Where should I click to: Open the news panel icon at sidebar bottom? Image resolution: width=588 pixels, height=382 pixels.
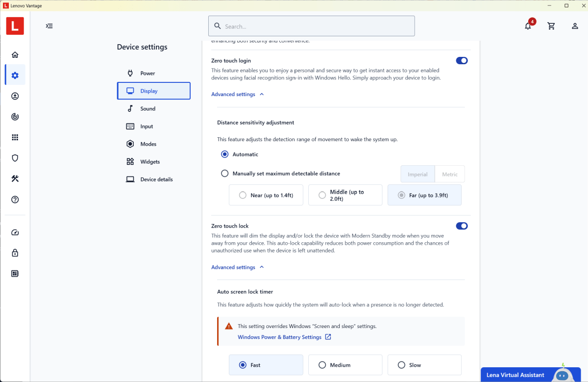coord(15,274)
